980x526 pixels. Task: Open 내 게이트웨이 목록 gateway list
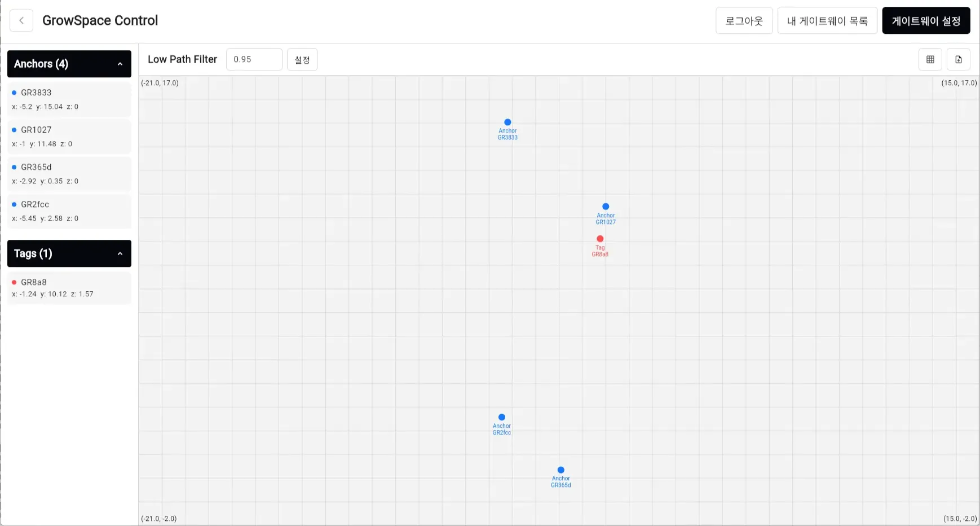coord(827,21)
